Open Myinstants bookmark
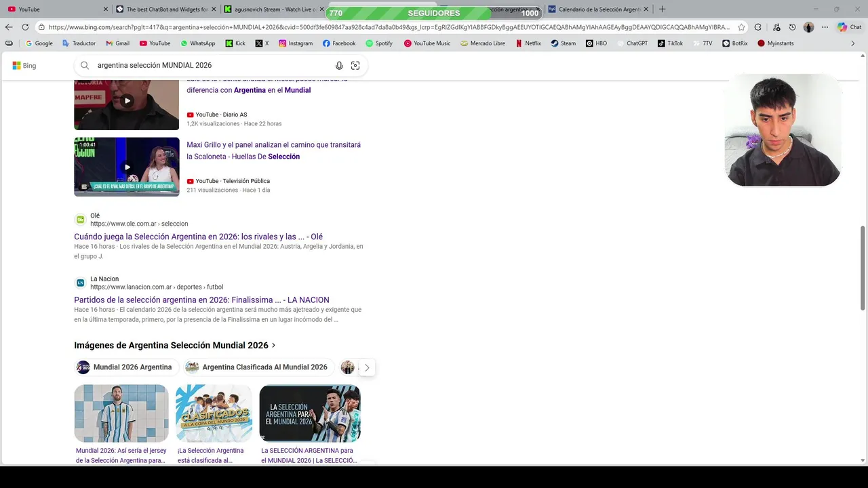The width and height of the screenshot is (868, 488). pos(775,43)
